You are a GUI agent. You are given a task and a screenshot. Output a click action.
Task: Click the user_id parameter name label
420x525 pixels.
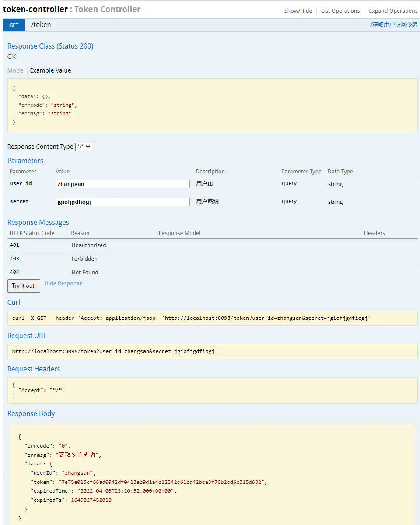(21, 184)
